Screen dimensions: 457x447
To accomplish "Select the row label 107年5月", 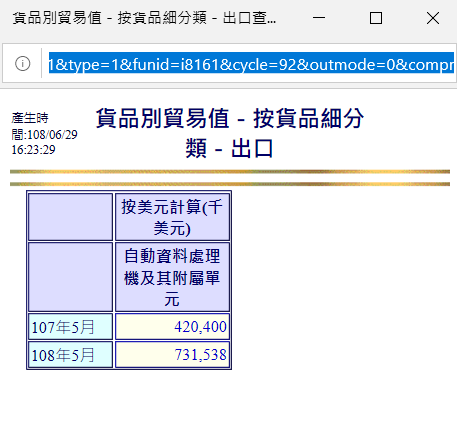I will [x=63, y=327].
